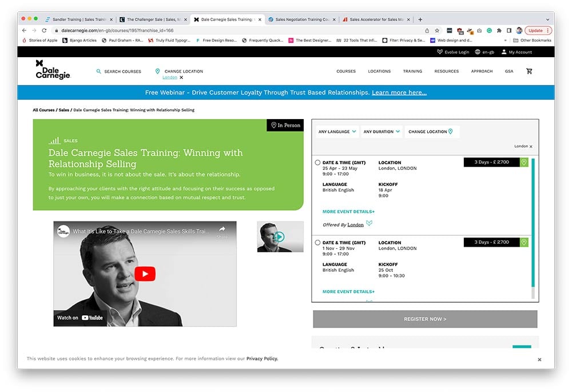Click the Watch on YouTube logo
572x392 pixels.
pyautogui.click(x=92, y=318)
